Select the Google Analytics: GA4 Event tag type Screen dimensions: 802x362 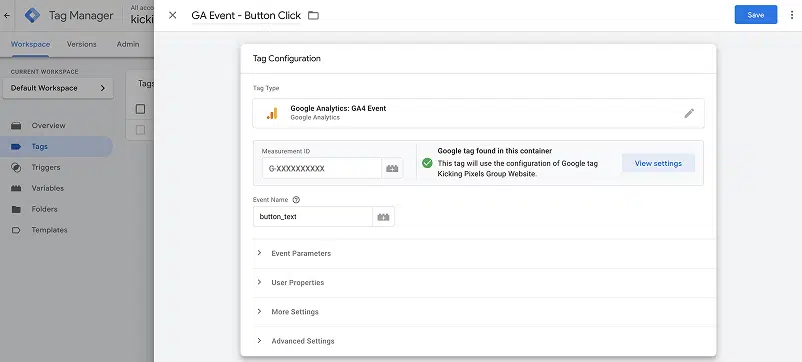[x=478, y=113]
